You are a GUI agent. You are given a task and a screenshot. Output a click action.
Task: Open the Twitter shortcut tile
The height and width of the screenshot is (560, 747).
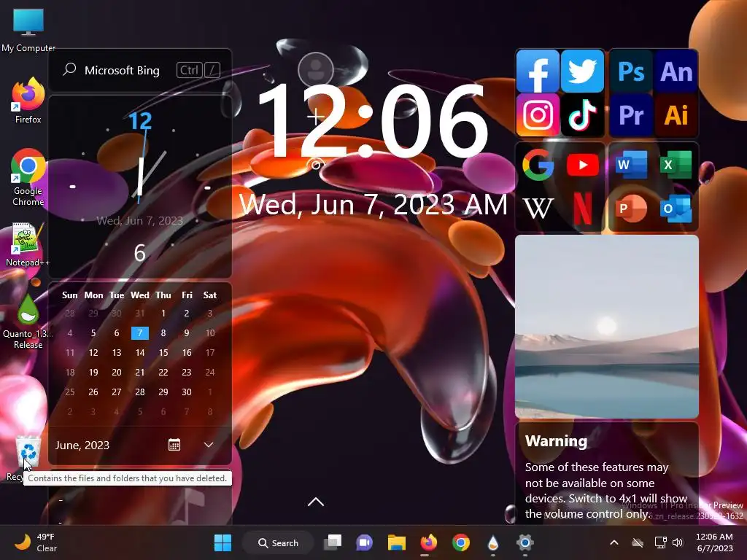pos(582,71)
